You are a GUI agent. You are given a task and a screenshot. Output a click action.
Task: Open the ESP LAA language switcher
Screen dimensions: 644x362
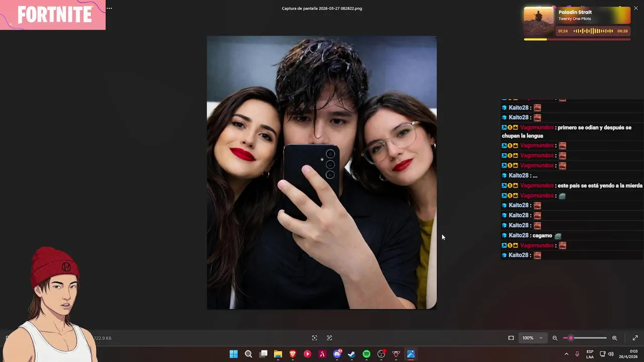coord(590,354)
